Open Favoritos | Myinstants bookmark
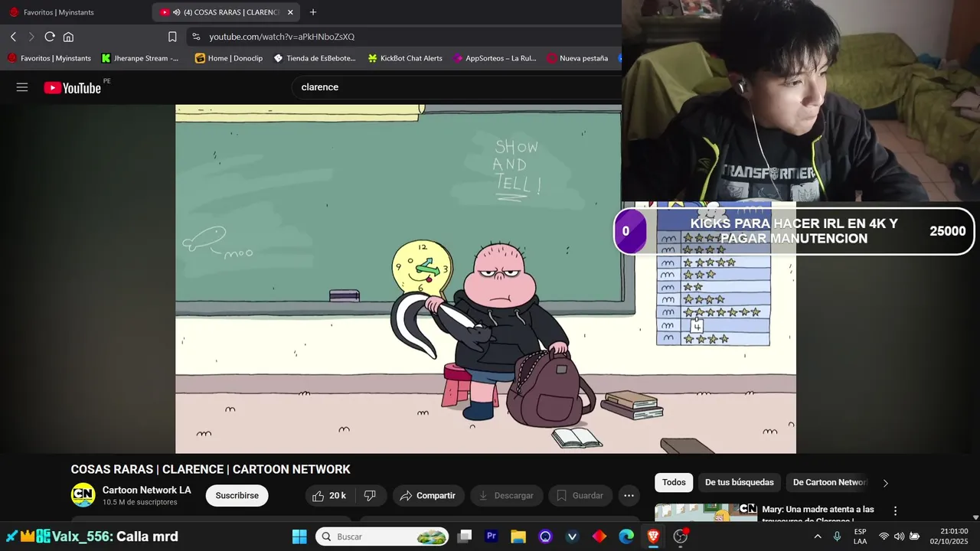This screenshot has height=551, width=980. [49, 58]
